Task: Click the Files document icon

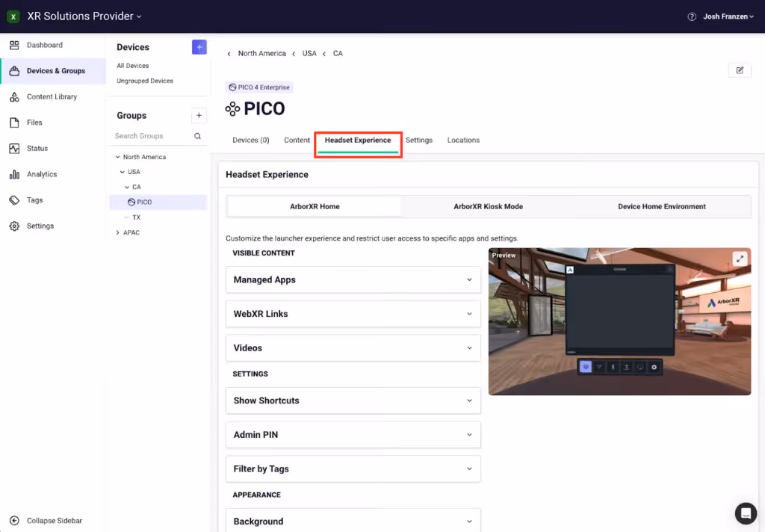Action: coord(14,123)
